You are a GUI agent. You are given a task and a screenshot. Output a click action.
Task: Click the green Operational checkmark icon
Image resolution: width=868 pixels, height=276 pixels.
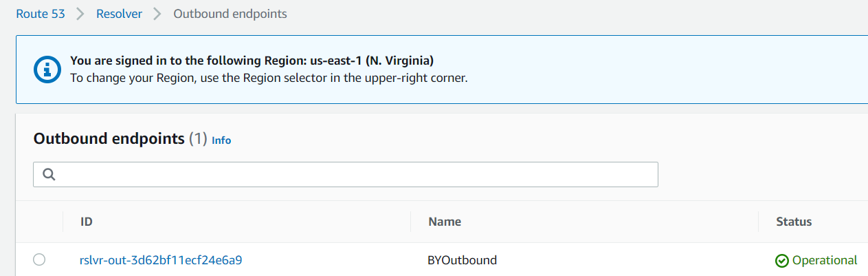782,261
